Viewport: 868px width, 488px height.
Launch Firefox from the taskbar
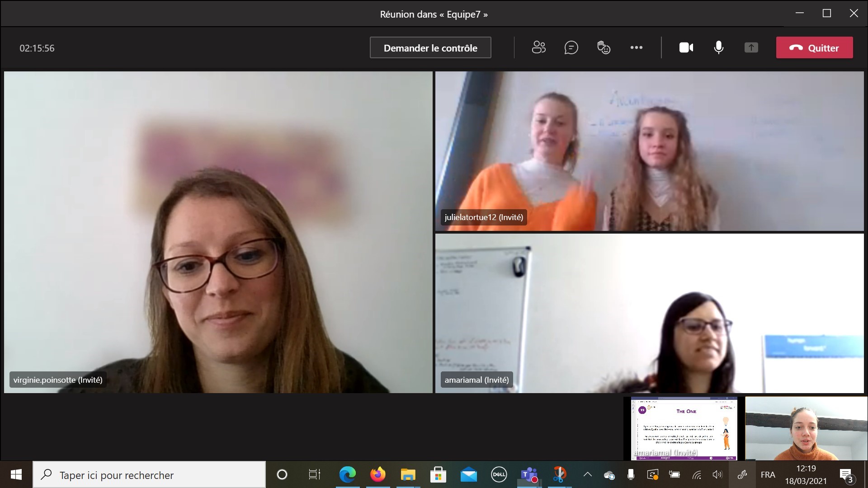[378, 475]
